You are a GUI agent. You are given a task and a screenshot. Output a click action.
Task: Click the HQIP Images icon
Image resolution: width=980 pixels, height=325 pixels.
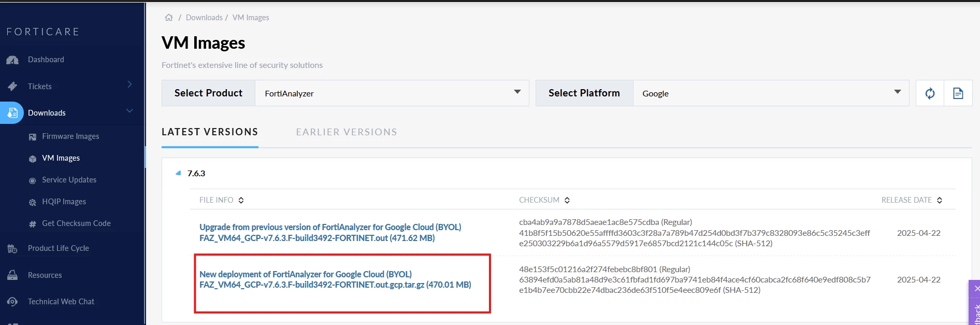click(32, 202)
